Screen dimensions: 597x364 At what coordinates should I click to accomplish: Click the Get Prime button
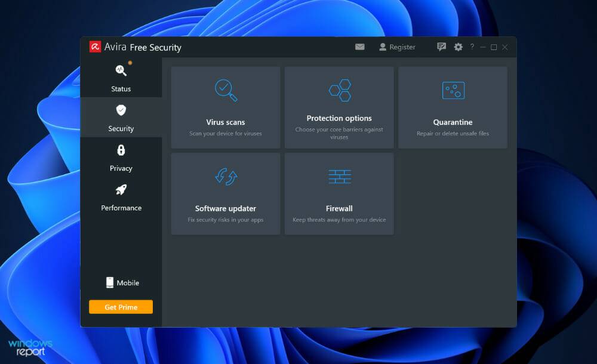[121, 306]
